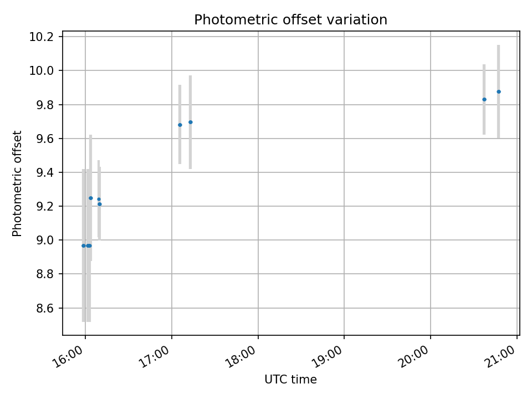Viewport: 532px width, 399px height.
Task: Select the data point near 20:47 at 9.88
Action: 499,91
